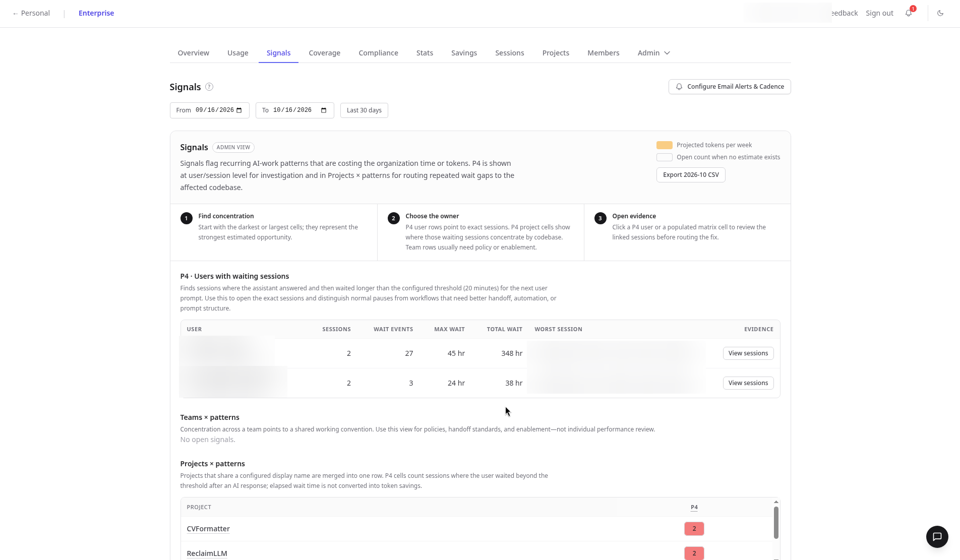960x560 pixels.
Task: Click the Total Wait column header
Action: 504,329
